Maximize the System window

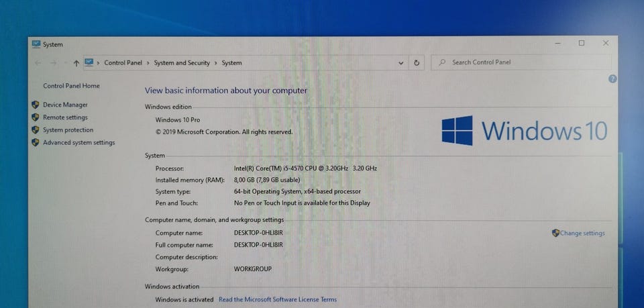click(582, 43)
